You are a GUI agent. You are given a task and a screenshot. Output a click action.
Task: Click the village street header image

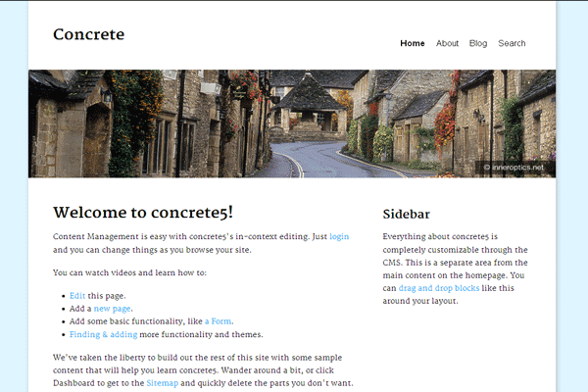[292, 123]
